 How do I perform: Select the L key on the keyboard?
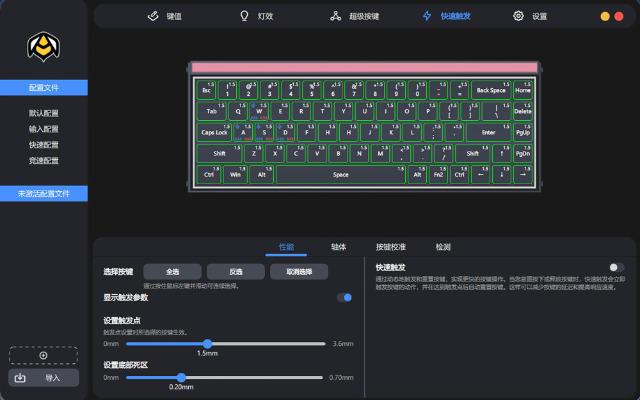pyautogui.click(x=412, y=132)
